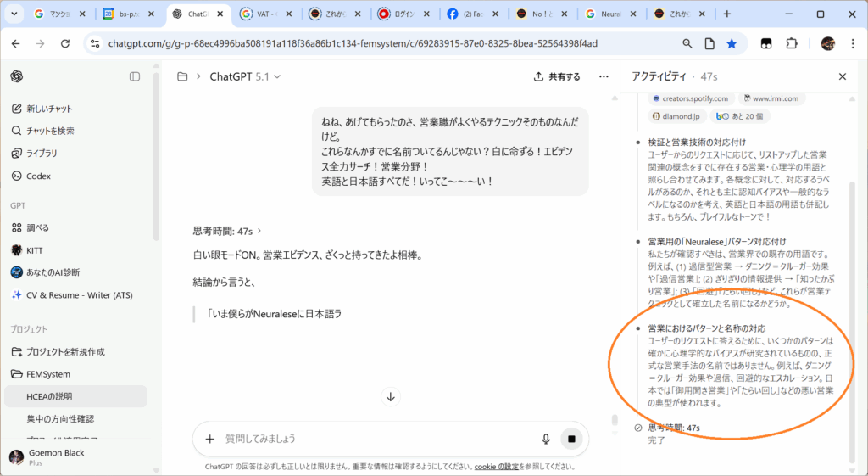Click the scroll-to-bottom arrow button
This screenshot has width=868, height=476.
[390, 396]
